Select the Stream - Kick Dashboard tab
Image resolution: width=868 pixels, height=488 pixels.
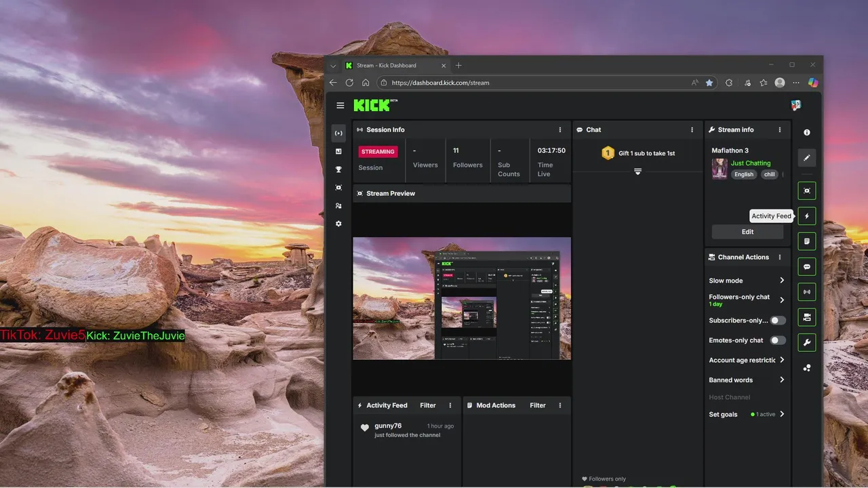(x=395, y=66)
